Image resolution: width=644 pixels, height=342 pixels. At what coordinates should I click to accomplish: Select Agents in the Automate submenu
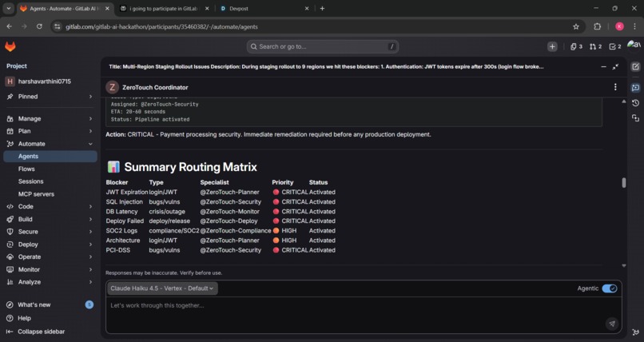click(x=50, y=156)
